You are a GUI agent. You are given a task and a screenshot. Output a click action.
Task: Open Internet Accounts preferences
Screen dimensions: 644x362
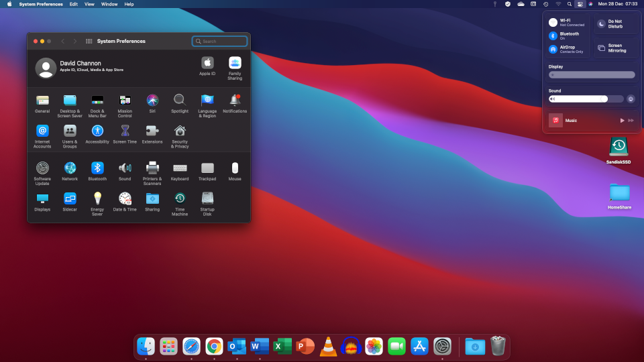(x=42, y=137)
